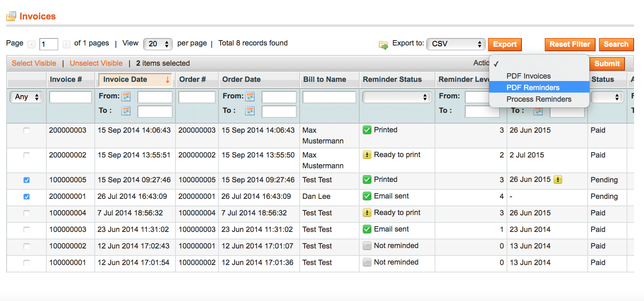
Task: Uncheck the checkbox for invoice 100000005
Action: [x=26, y=180]
